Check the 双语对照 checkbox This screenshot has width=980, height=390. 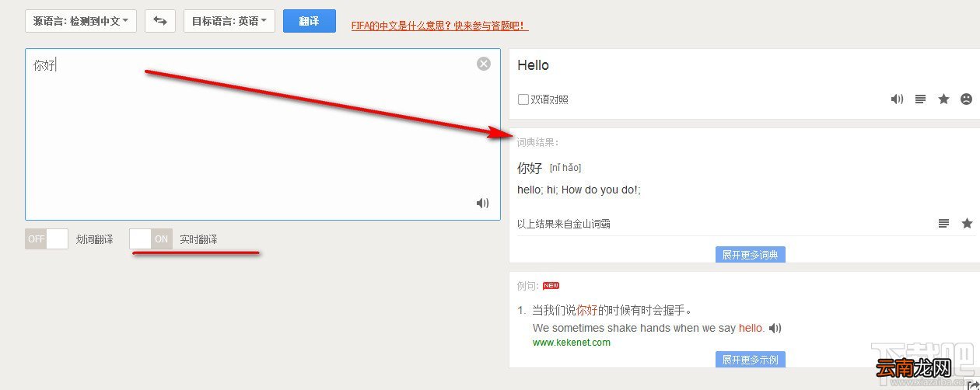coord(523,99)
